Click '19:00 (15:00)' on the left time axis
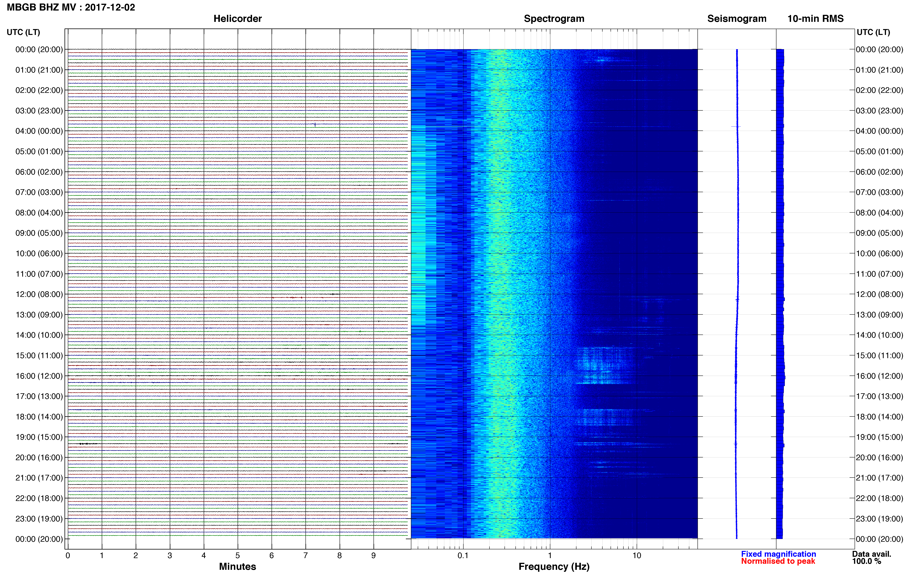This screenshot has height=578, width=924. click(39, 437)
